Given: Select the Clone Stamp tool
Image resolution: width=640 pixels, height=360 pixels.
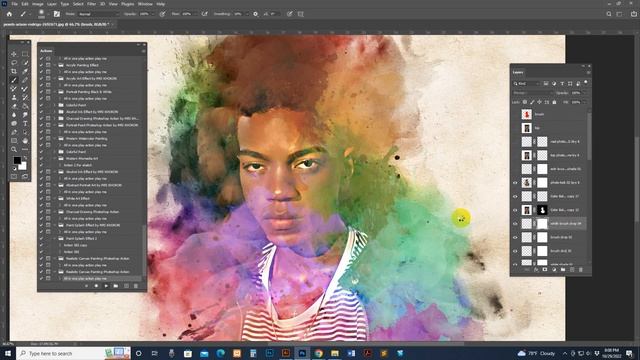Looking at the screenshot, I should click(x=14, y=97).
